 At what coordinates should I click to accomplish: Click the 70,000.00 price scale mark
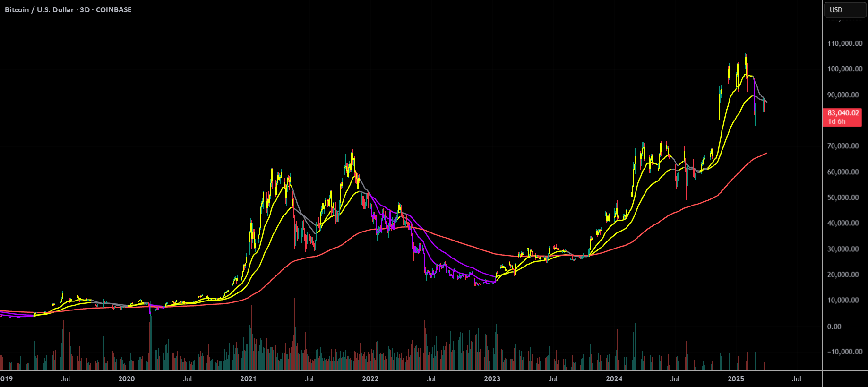click(x=843, y=146)
